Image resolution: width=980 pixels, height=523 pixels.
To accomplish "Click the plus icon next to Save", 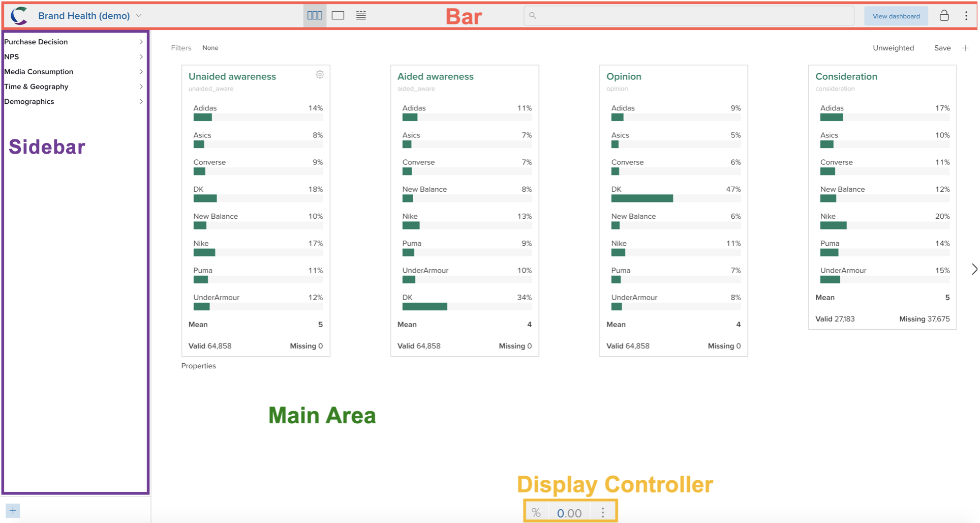I will point(965,48).
